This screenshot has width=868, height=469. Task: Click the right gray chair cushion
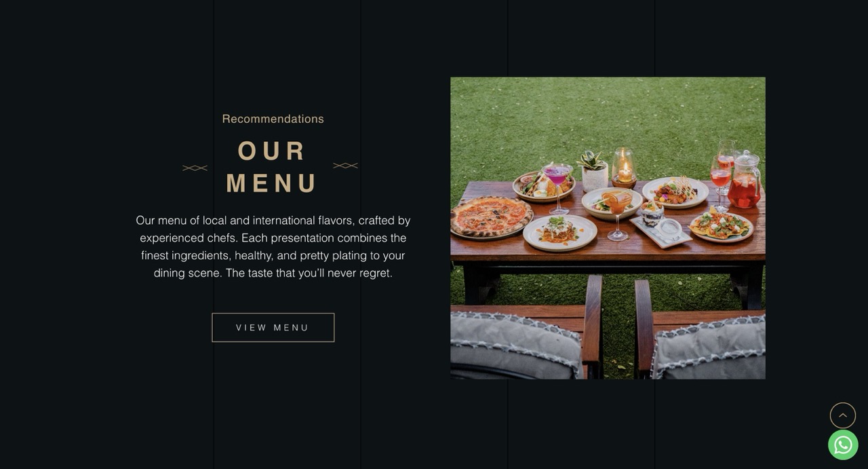(x=709, y=349)
